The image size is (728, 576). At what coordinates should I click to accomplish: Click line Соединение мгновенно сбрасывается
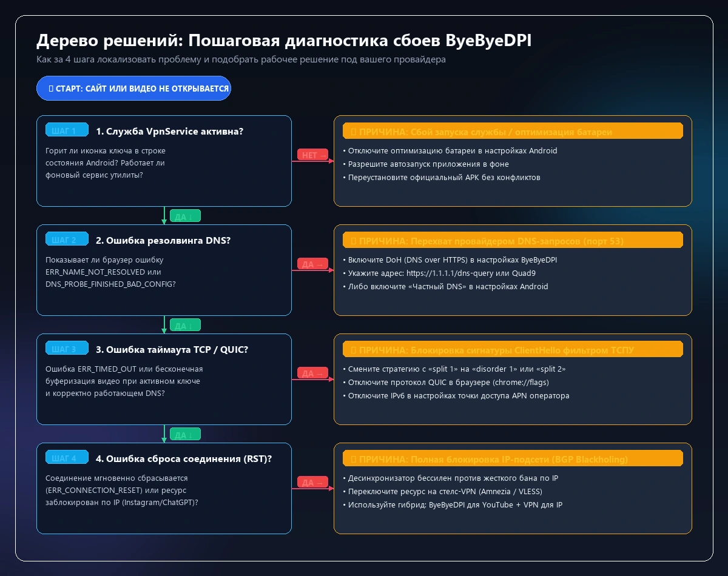pyautogui.click(x=116, y=478)
